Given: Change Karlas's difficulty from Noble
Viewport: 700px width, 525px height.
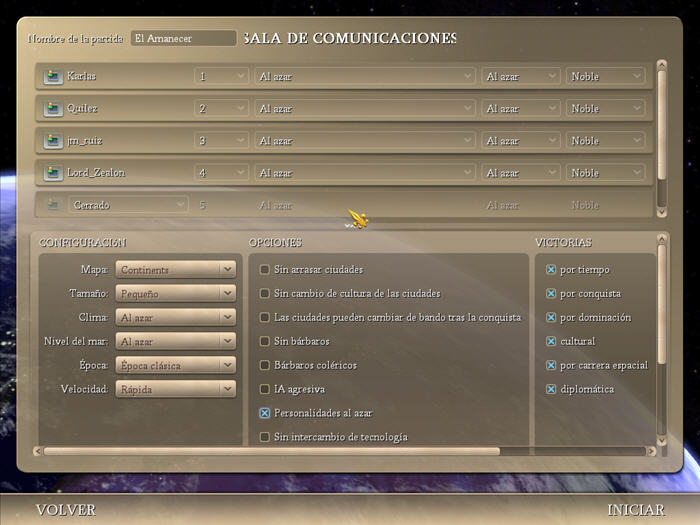Looking at the screenshot, I should click(x=606, y=76).
